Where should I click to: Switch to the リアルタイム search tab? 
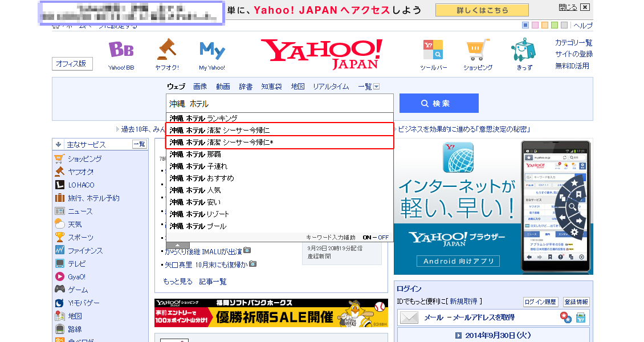pyautogui.click(x=331, y=87)
